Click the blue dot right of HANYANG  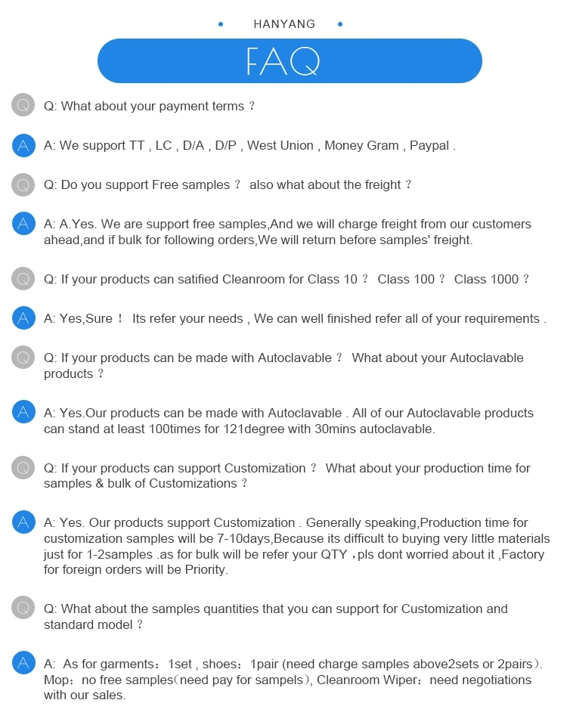coord(340,24)
